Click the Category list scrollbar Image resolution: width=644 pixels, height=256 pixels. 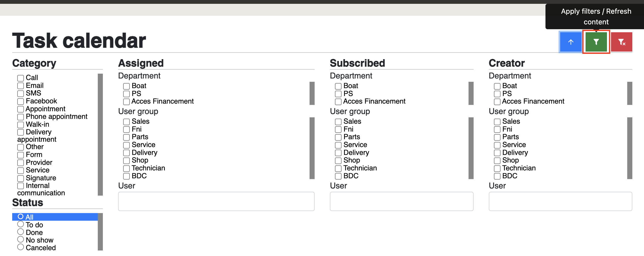click(100, 135)
